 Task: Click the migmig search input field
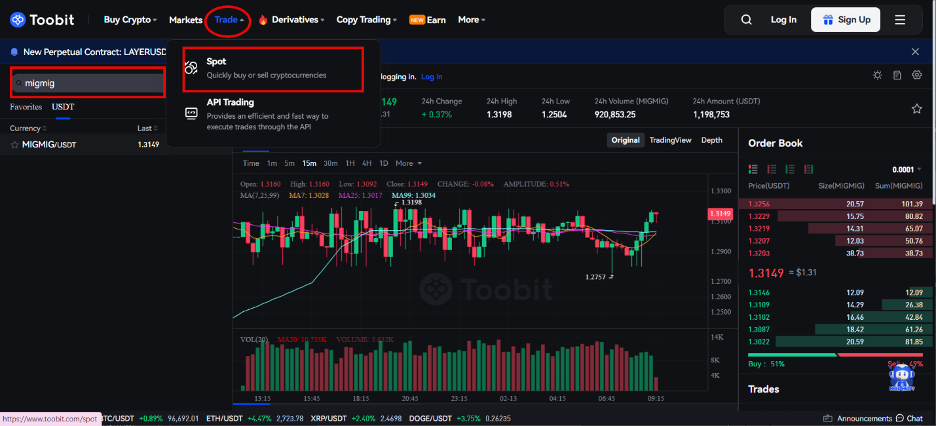click(90, 82)
